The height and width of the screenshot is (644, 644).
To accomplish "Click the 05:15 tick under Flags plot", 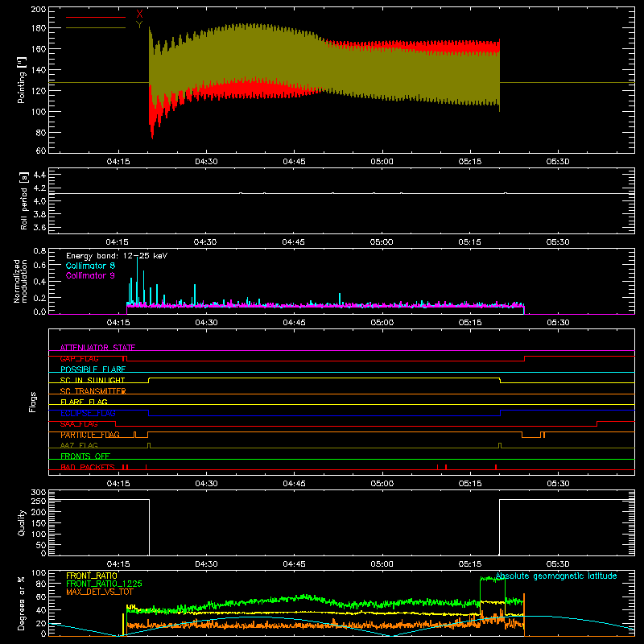I will click(x=470, y=484).
